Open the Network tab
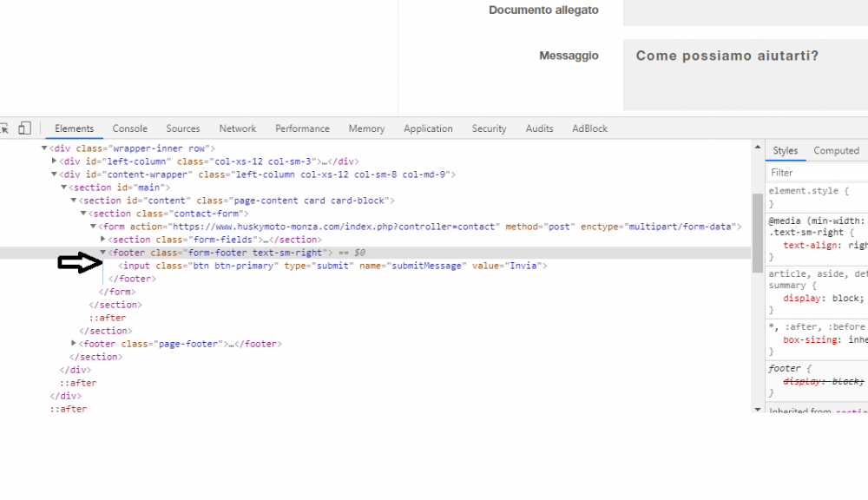Image resolution: width=868 pixels, height=500 pixels. [x=237, y=128]
